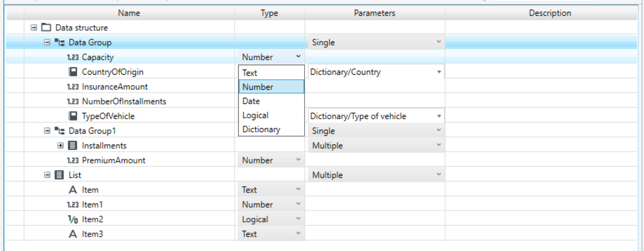Choose Text from the type list

(x=272, y=72)
